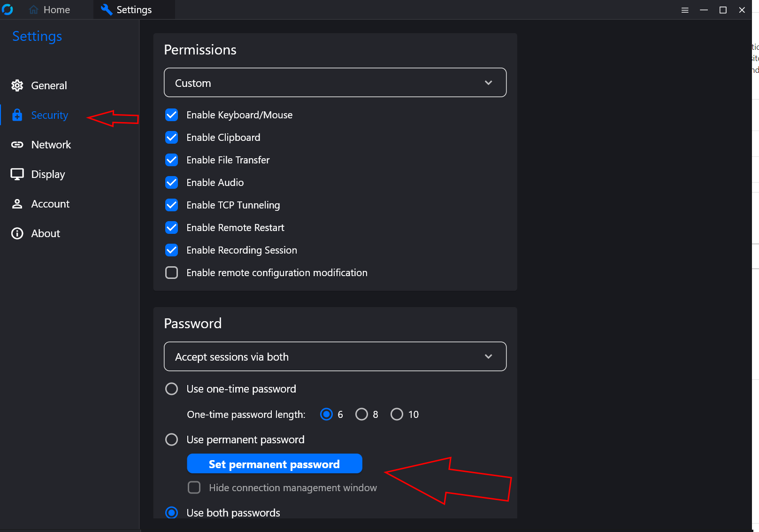This screenshot has width=759, height=532.
Task: Click the Set permanent password button
Action: coord(274,464)
